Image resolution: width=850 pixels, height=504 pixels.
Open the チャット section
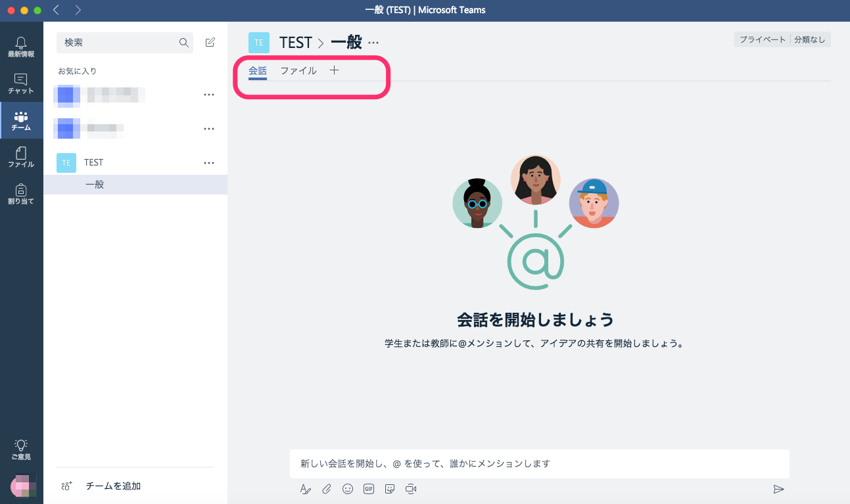pyautogui.click(x=21, y=83)
